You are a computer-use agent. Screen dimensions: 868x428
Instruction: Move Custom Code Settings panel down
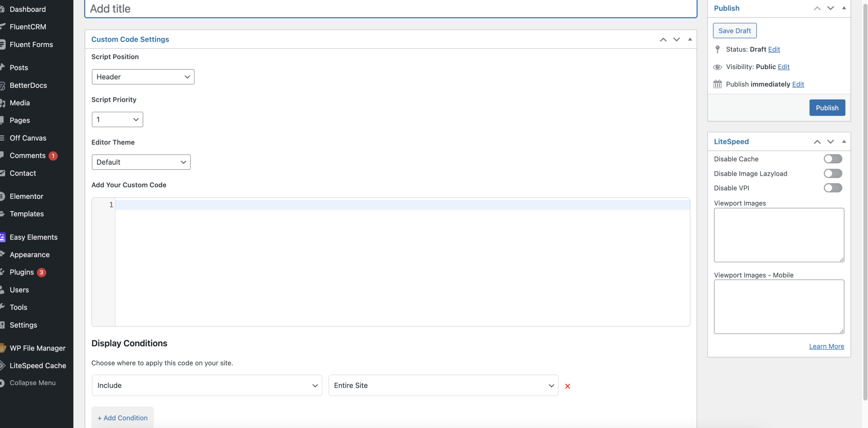pos(676,40)
